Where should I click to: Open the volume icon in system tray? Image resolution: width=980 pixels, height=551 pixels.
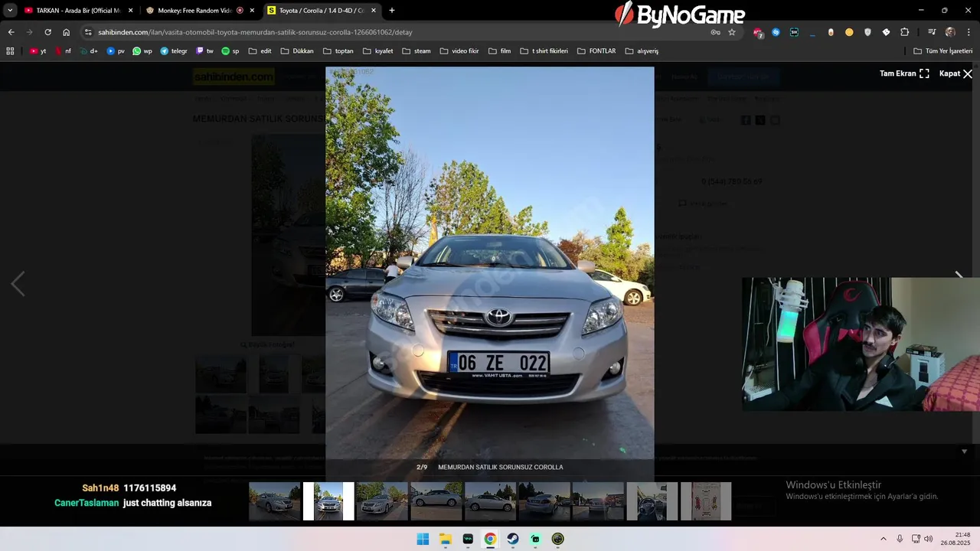929,539
